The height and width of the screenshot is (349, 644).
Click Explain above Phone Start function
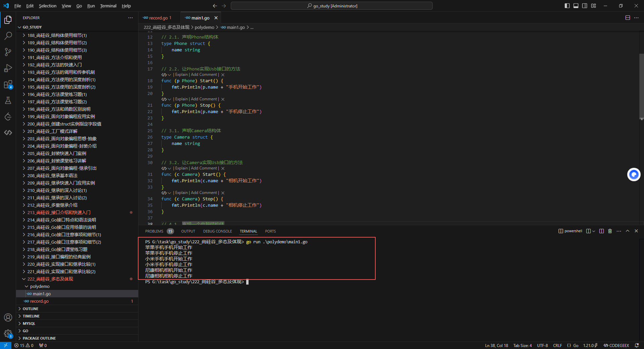pos(181,75)
